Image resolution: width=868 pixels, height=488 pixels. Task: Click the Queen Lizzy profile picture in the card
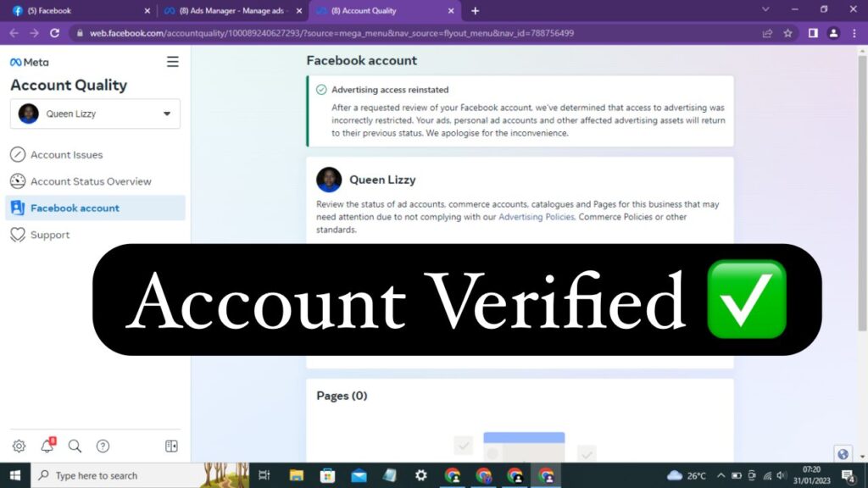329,180
